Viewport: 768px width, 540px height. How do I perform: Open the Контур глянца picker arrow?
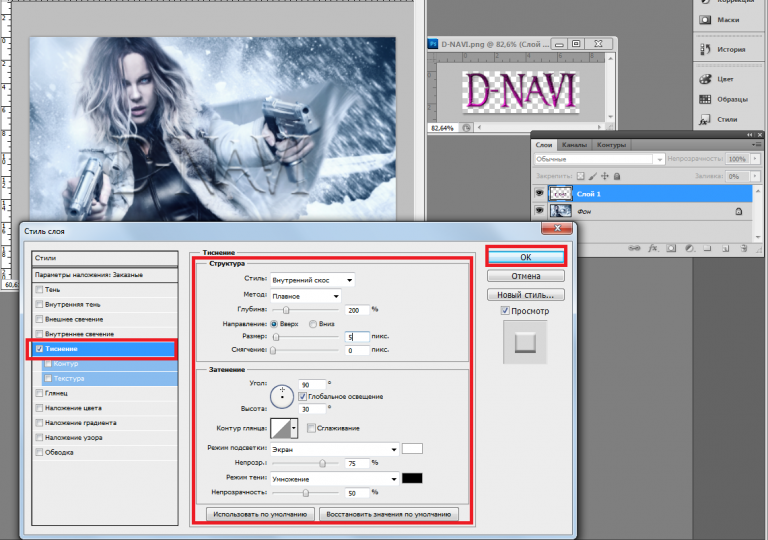click(294, 428)
